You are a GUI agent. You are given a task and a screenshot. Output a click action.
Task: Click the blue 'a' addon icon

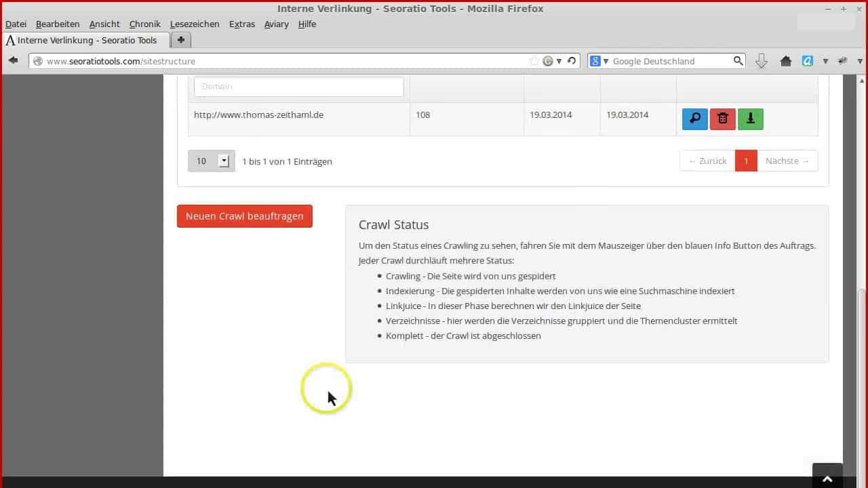coord(808,61)
